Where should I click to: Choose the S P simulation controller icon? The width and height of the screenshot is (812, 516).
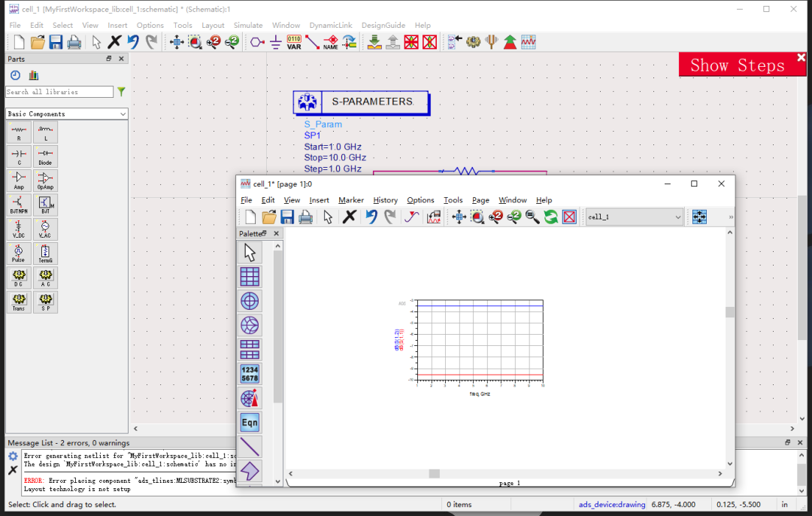tap(46, 302)
